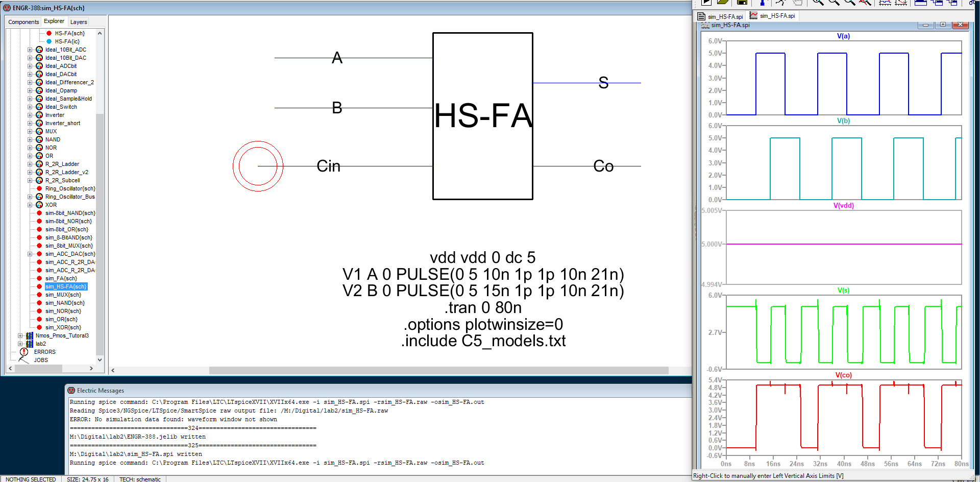
Task: Click the '.tran 0 80n' SPICE text
Action: (483, 307)
